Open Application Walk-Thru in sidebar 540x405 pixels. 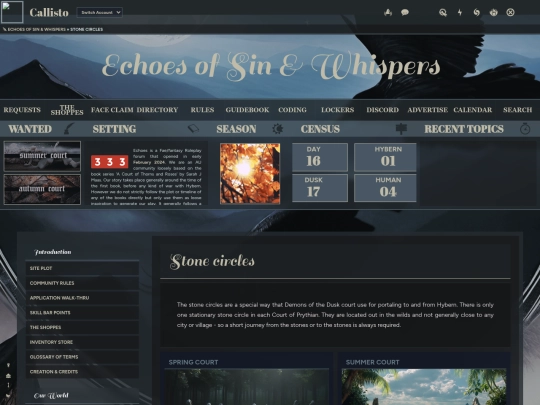pos(82,298)
